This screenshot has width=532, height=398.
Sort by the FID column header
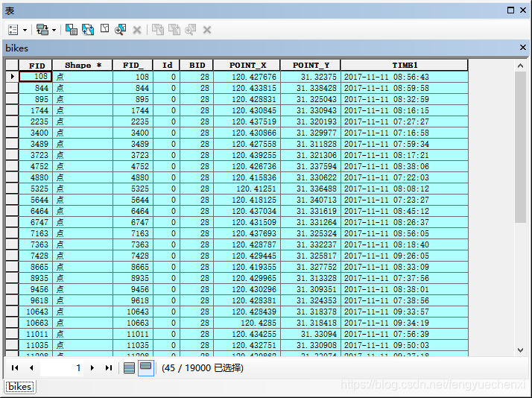(x=36, y=65)
